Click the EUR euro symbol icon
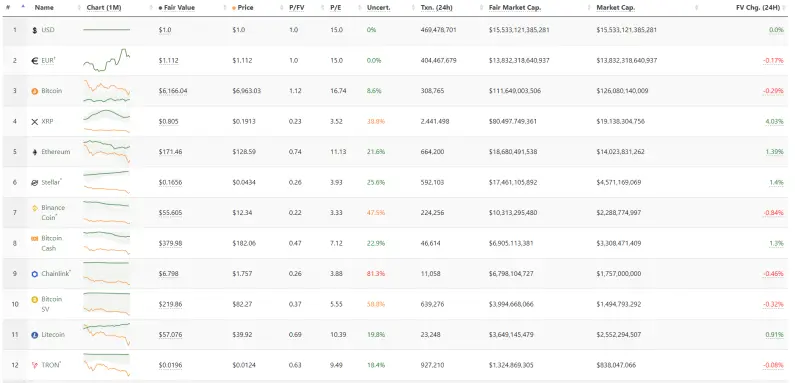 pos(34,60)
